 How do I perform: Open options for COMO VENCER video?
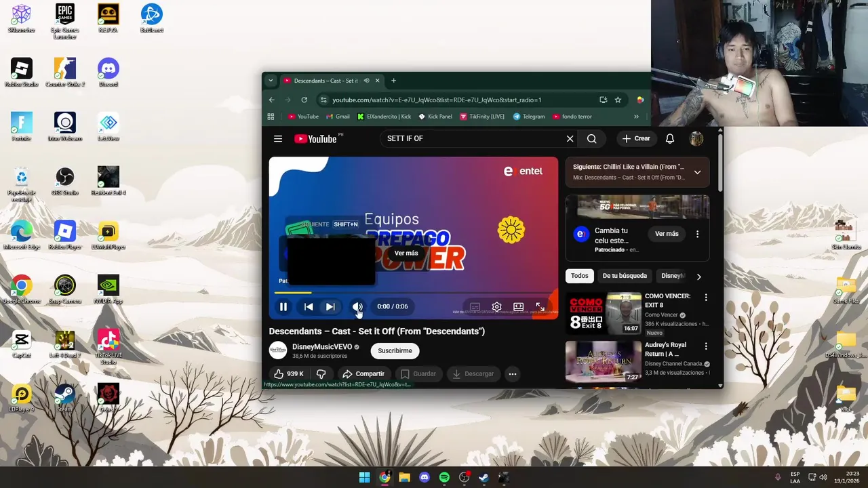coord(706,298)
